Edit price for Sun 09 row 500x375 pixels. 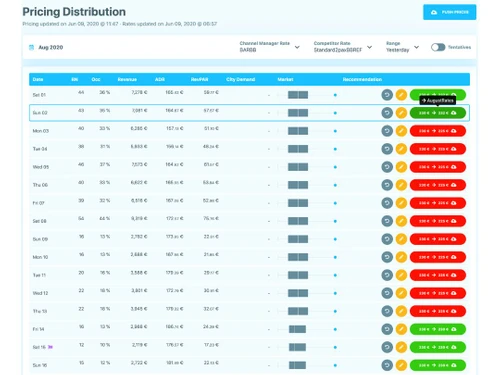[x=401, y=239]
